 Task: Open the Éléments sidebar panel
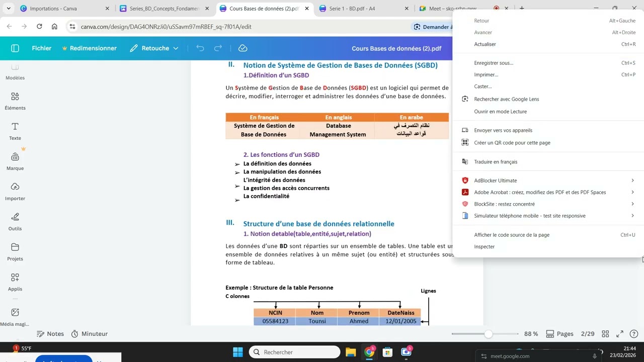[15, 101]
